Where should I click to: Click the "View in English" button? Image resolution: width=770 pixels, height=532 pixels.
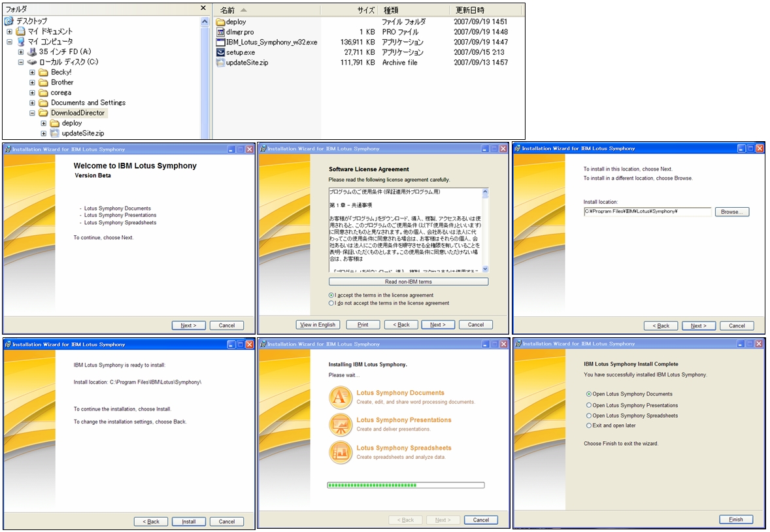tap(318, 325)
